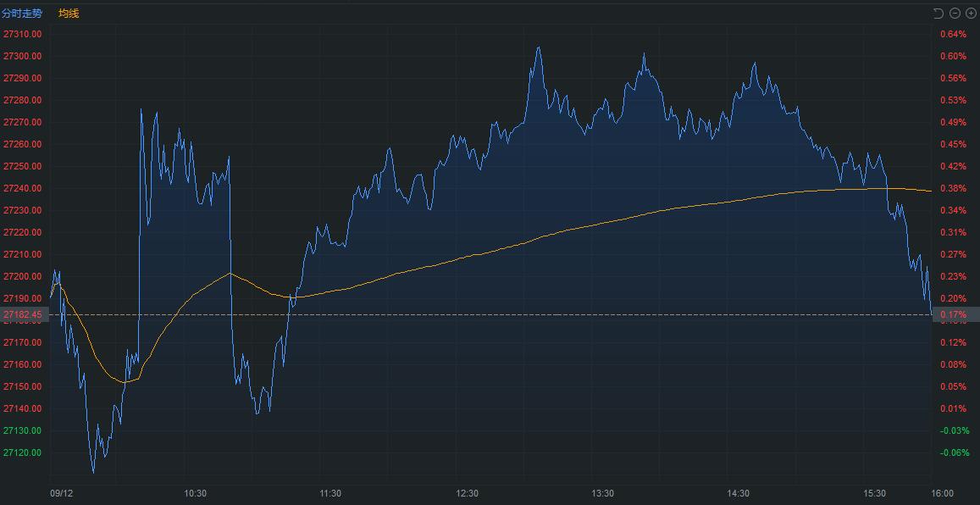This screenshot has width=980, height=505.
Task: Click the 15:30 time axis marker
Action: pos(874,493)
